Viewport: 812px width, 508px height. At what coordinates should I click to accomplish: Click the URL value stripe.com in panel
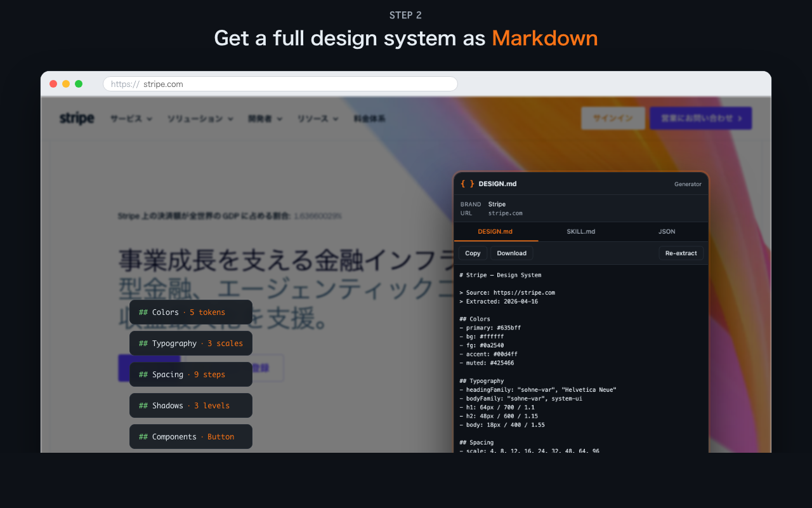[506, 213]
